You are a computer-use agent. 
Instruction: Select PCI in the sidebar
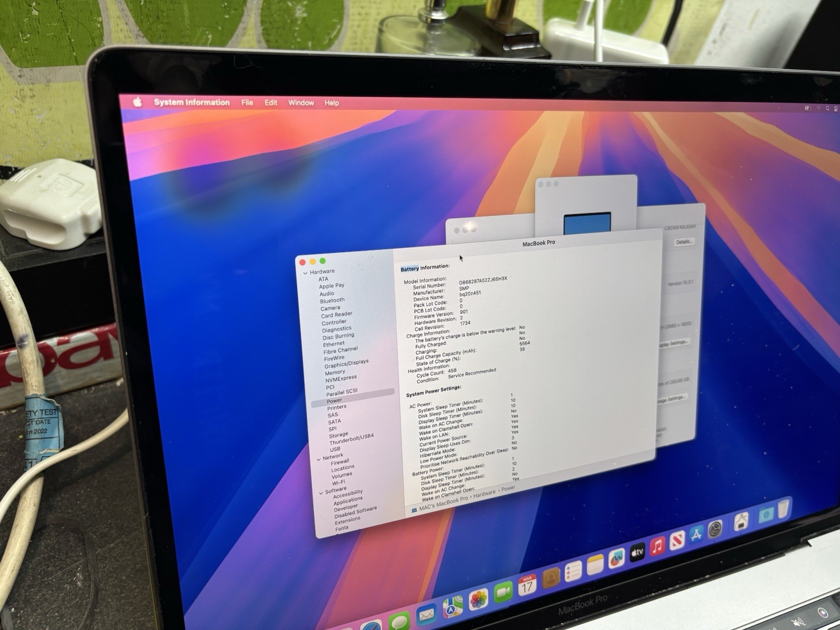[x=330, y=387]
